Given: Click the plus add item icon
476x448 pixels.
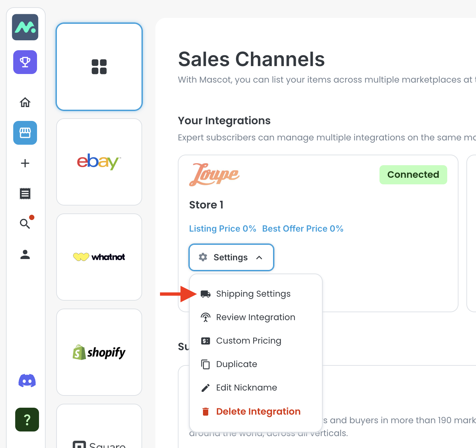Looking at the screenshot, I should point(25,163).
